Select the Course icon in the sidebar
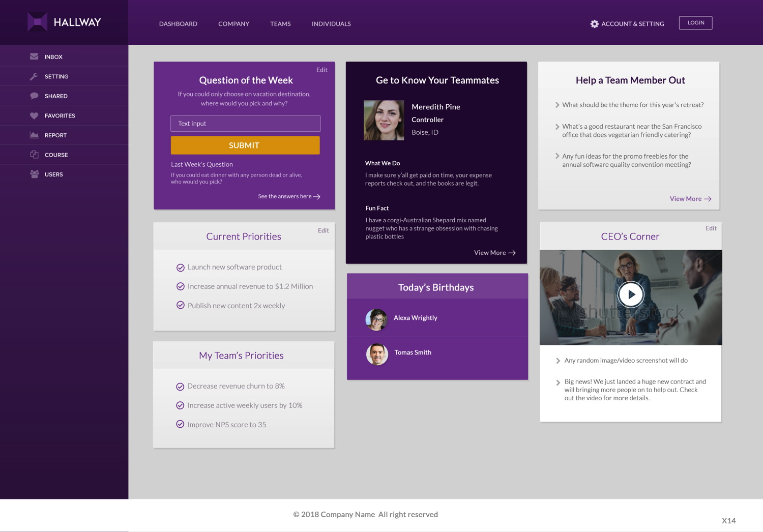 tap(34, 155)
